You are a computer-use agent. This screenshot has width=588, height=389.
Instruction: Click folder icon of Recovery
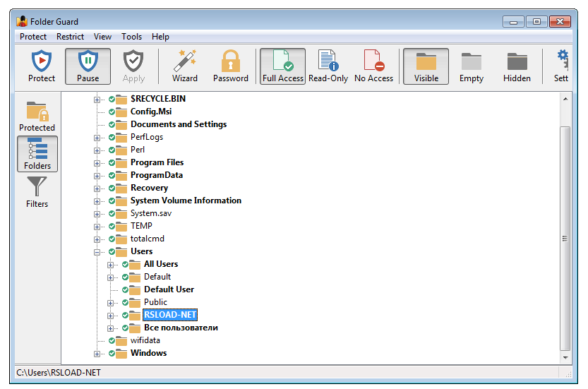pos(121,188)
